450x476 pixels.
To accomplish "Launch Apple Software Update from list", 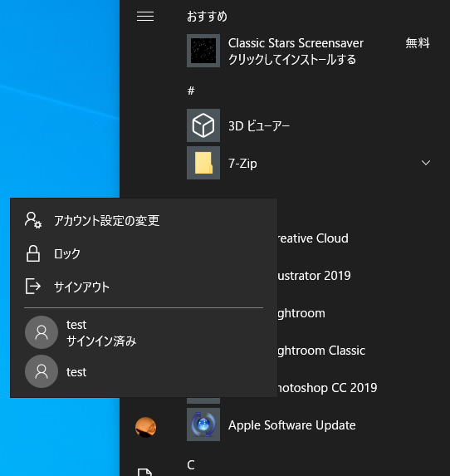I will point(291,425).
